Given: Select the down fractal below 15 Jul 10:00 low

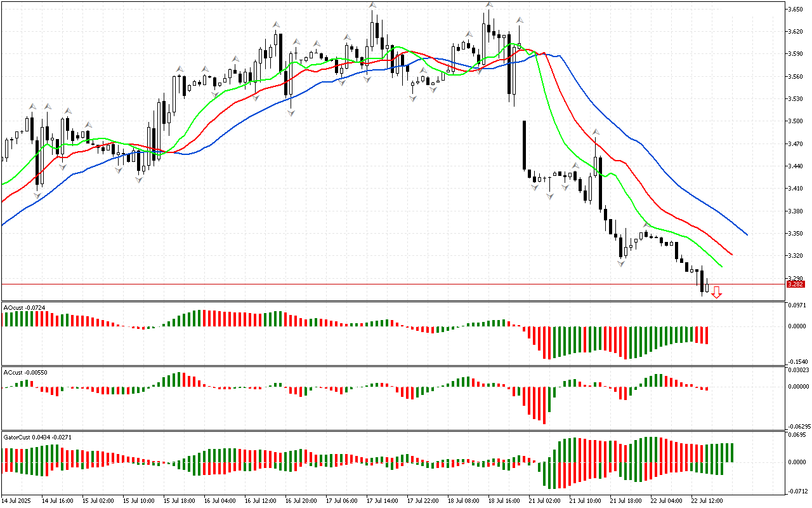Looking at the screenshot, I should [139, 180].
